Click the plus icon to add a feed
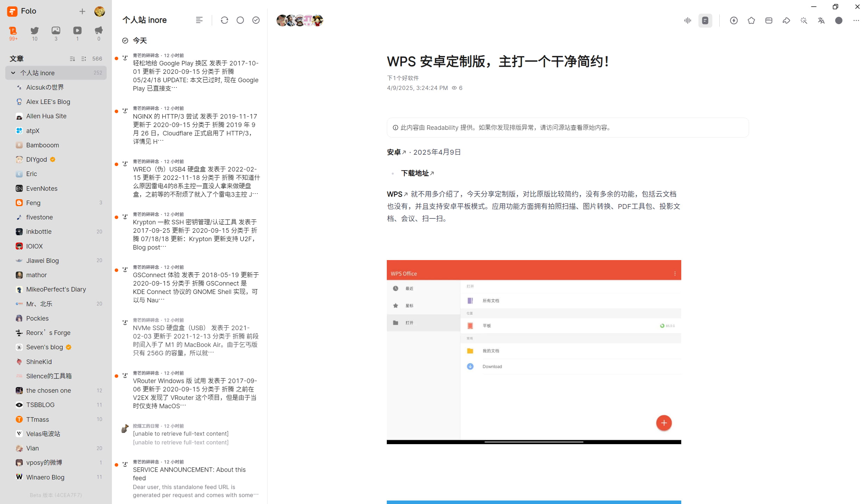The width and height of the screenshot is (868, 504). click(x=82, y=12)
